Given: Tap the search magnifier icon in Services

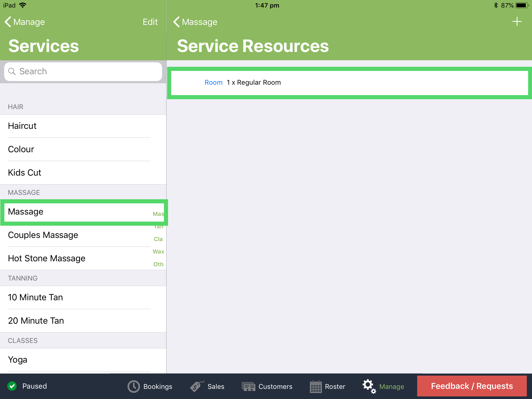Looking at the screenshot, I should [12, 71].
